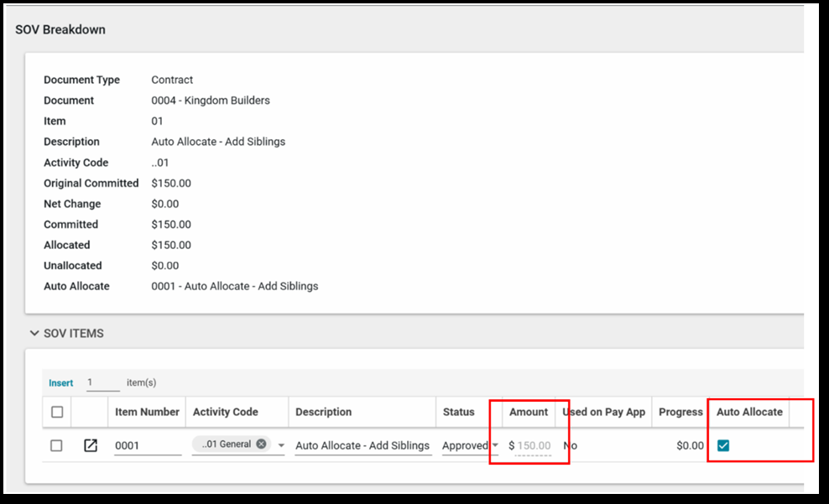Click the insert item count field
The width and height of the screenshot is (829, 504).
pyautogui.click(x=102, y=382)
